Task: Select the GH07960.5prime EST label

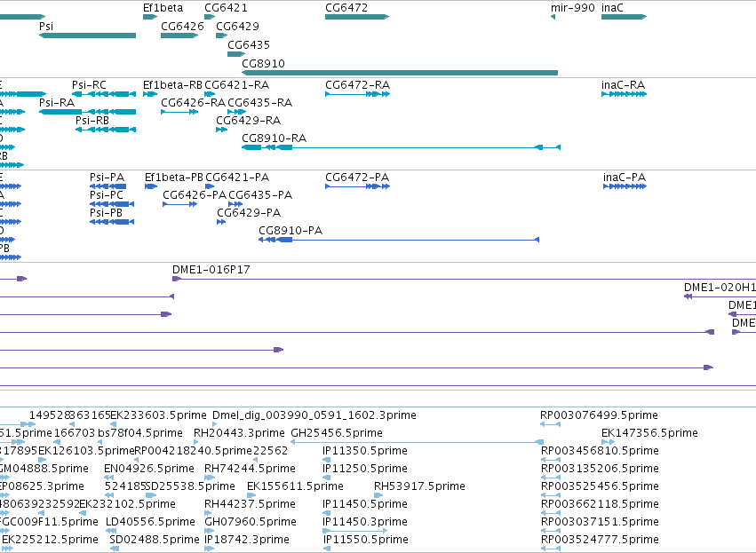Action: (251, 522)
